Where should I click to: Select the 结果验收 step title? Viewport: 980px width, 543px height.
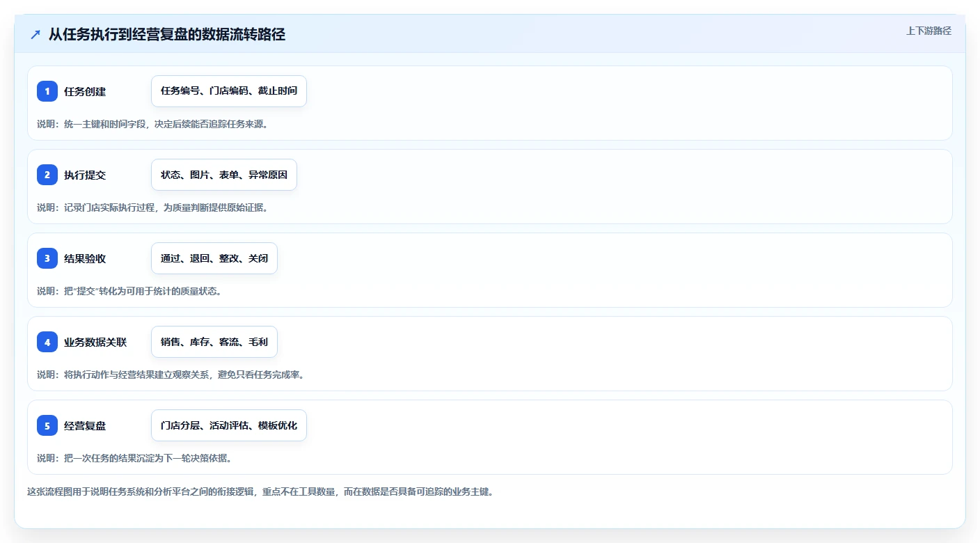coord(85,258)
